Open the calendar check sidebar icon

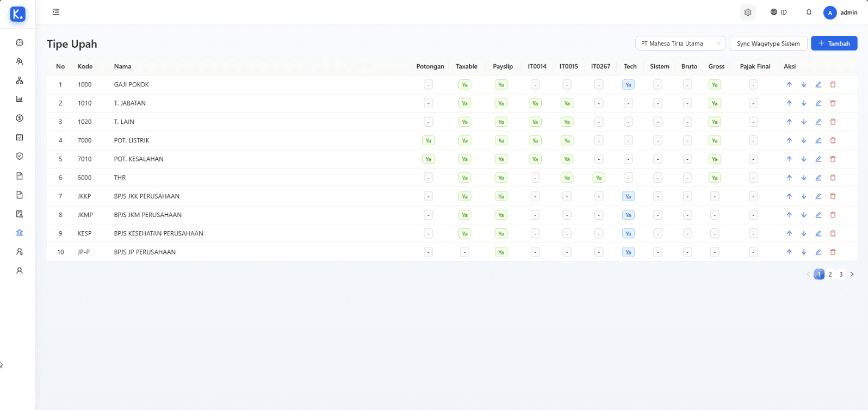tap(20, 137)
